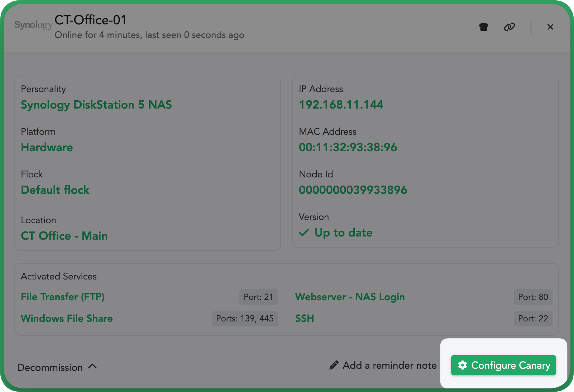This screenshot has height=392, width=574.
Task: Open the Decommission menu
Action: tap(57, 367)
